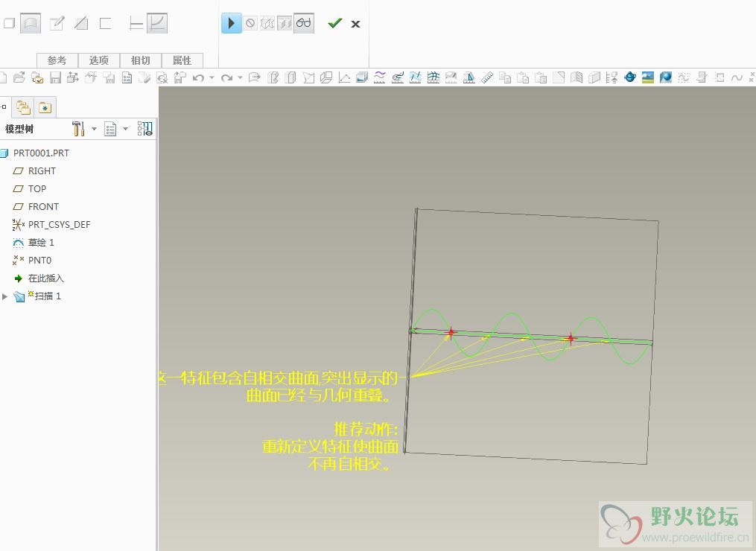Click the undo arrow icon

pyautogui.click(x=198, y=77)
